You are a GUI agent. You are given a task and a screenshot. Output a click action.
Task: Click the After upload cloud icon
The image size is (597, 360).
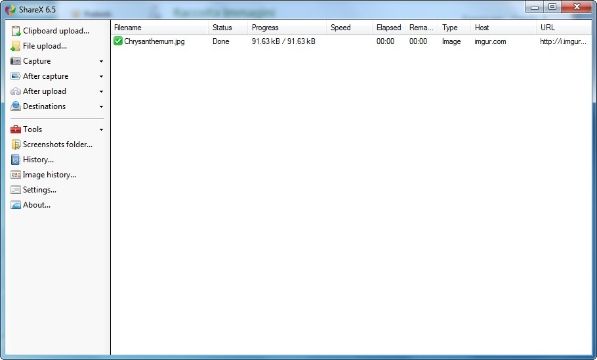(x=16, y=91)
